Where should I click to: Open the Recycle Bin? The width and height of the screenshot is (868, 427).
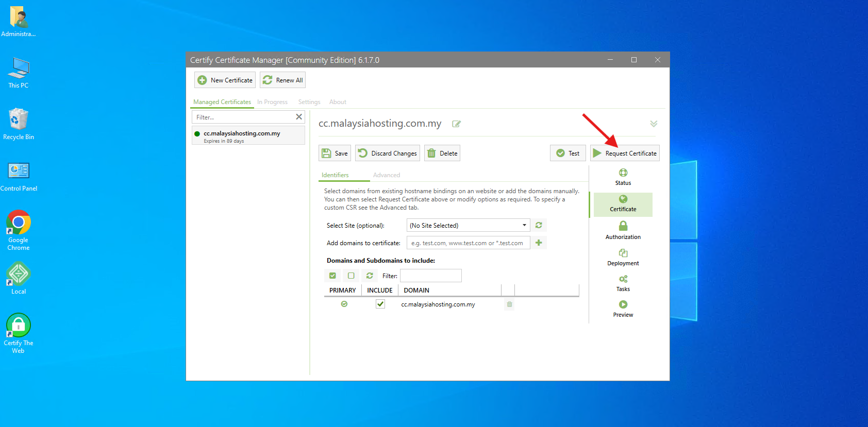19,124
